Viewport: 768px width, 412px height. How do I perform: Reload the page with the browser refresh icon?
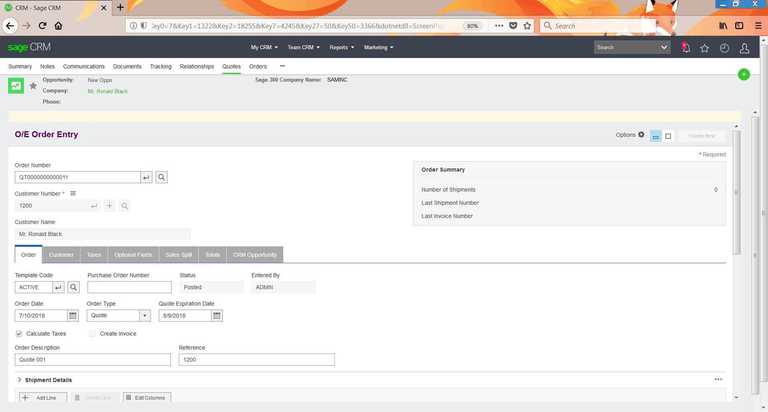43,25
